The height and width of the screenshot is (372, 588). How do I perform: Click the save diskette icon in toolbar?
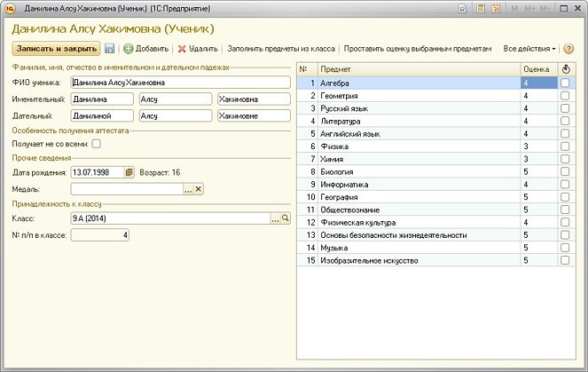coord(109,49)
